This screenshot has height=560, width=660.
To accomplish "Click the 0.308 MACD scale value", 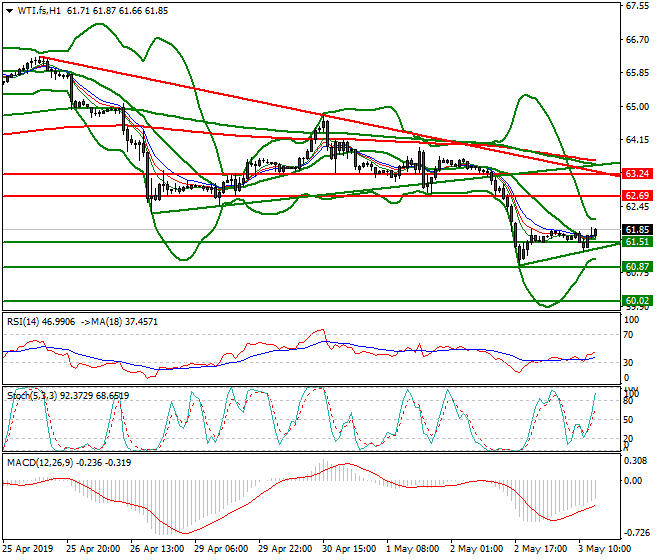I will [636, 461].
